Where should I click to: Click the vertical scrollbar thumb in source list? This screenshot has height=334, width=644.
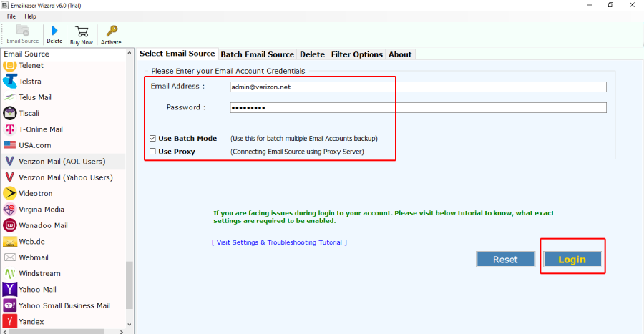[x=130, y=285]
